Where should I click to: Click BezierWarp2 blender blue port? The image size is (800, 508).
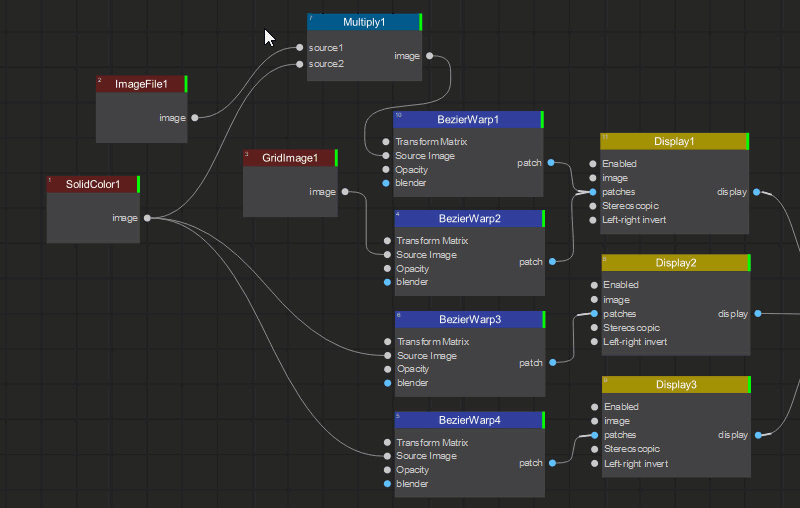(x=387, y=282)
